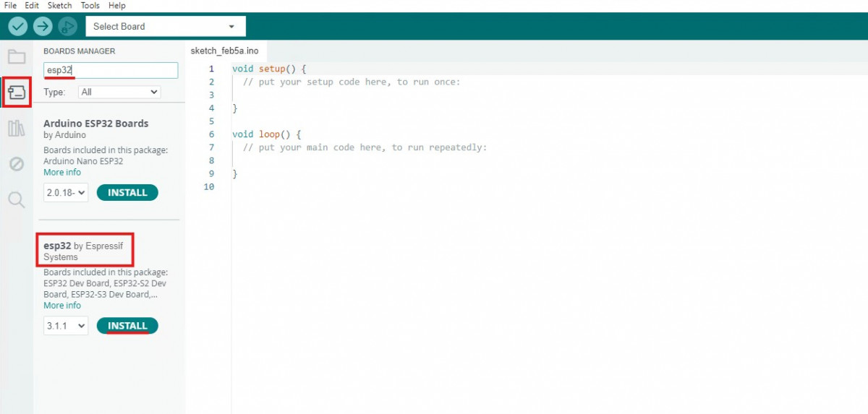Click the void setup() code line
868x414 pixels.
click(270, 69)
